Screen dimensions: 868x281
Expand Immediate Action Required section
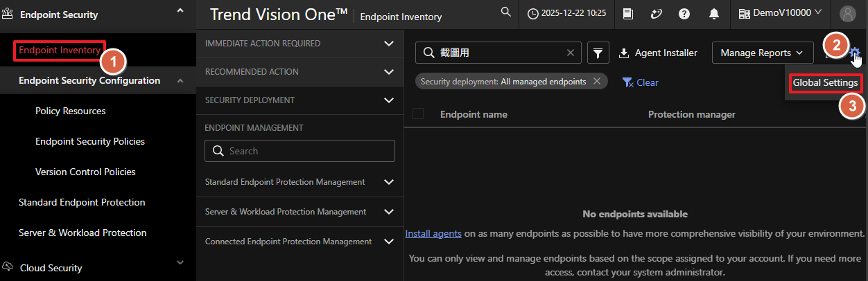388,44
